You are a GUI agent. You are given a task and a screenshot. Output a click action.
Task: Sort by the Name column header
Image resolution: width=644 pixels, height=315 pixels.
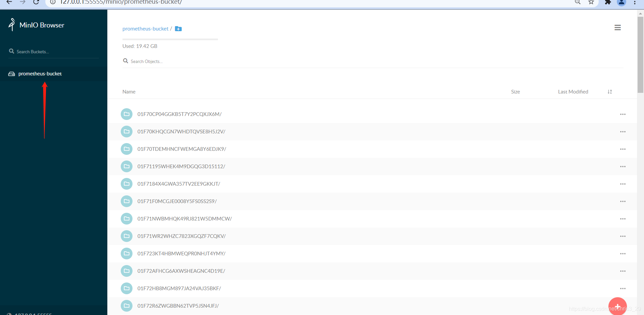click(129, 92)
